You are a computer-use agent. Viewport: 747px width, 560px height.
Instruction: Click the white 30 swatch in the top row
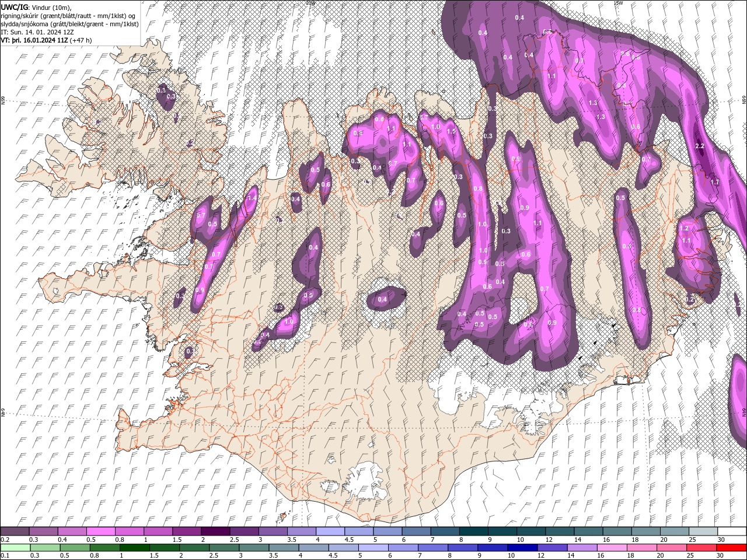coord(731,531)
